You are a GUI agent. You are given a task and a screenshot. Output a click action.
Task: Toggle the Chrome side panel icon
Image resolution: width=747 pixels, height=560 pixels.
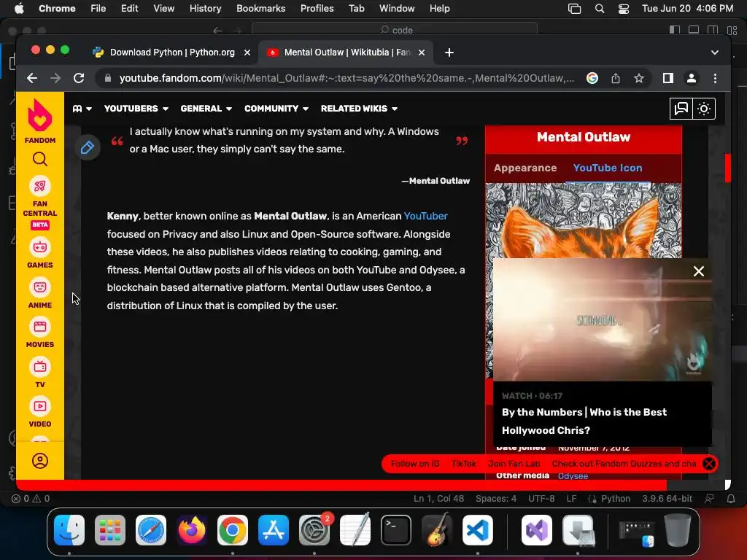pyautogui.click(x=668, y=78)
